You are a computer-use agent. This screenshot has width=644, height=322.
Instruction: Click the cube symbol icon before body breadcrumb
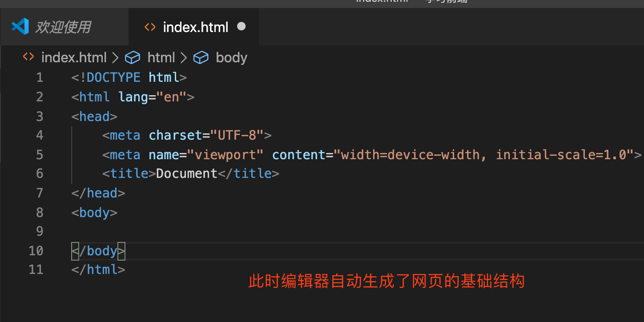(x=201, y=57)
